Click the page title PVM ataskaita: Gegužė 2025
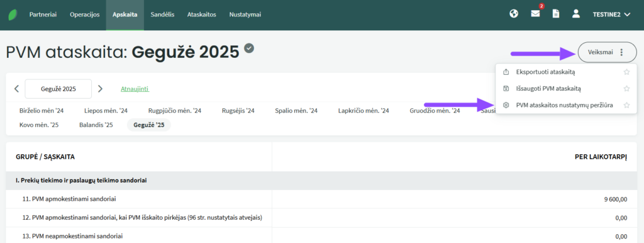Screen dimensions: 644x243 123,52
